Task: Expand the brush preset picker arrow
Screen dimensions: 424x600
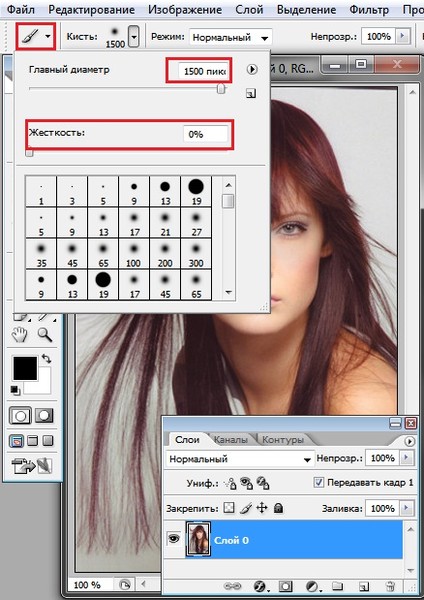Action: tap(134, 37)
